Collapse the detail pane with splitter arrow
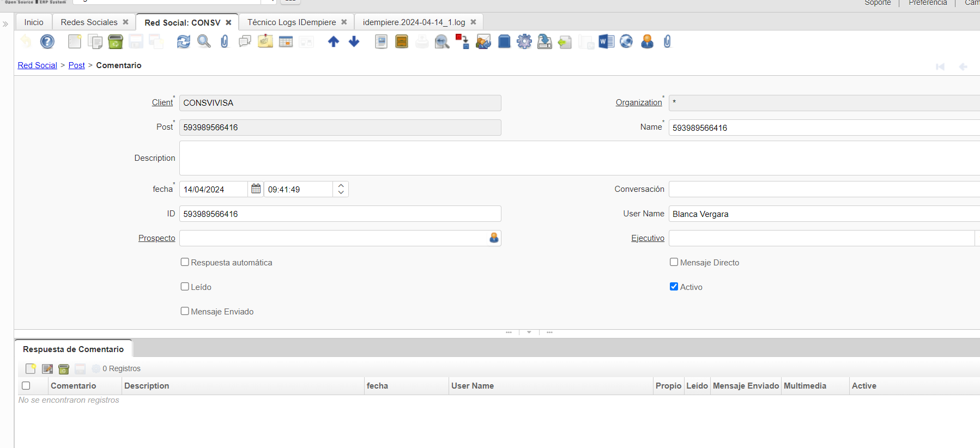The height and width of the screenshot is (448, 980). tap(529, 332)
